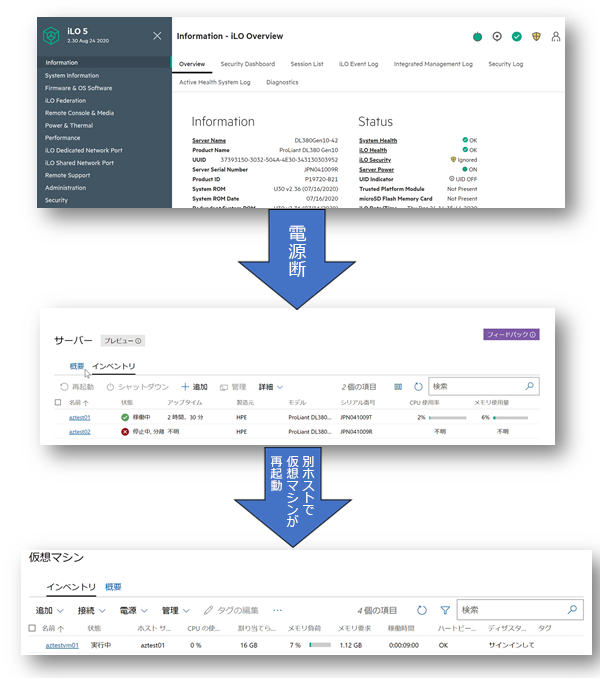Click refresh icon in server list toolbar

point(418,387)
